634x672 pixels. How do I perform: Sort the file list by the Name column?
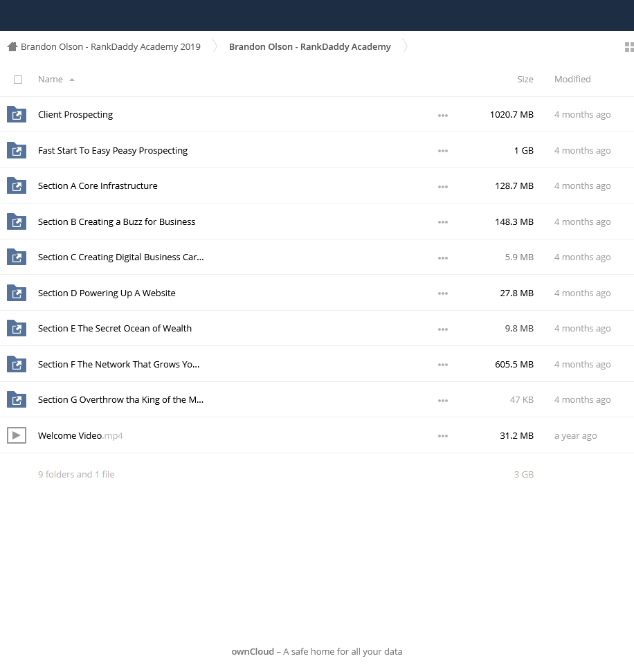50,80
